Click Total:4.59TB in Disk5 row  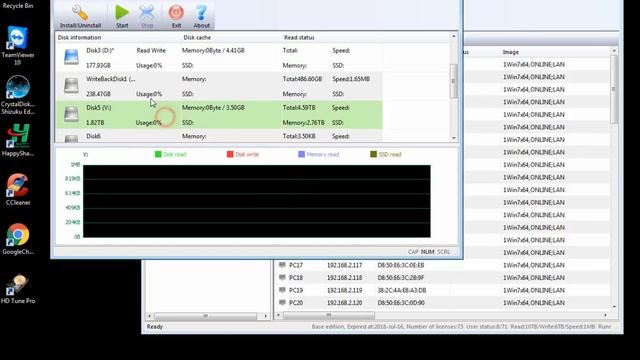(299, 108)
